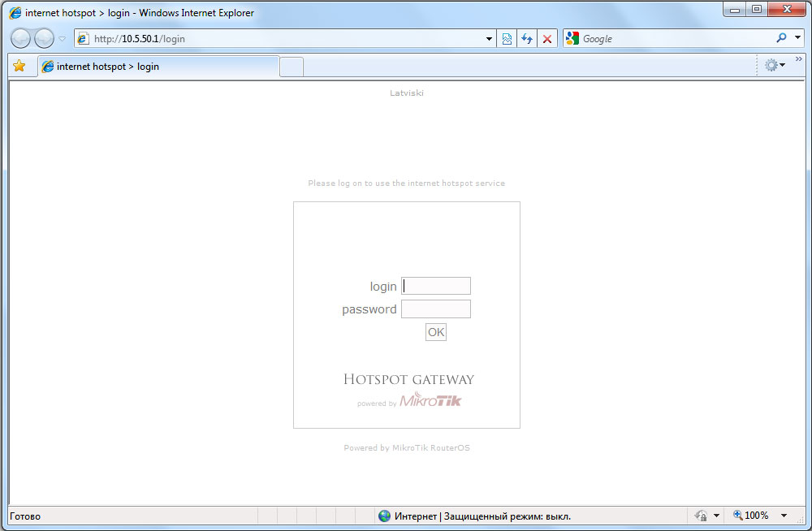
Task: Click the browser Forward arrow button
Action: click(x=44, y=38)
